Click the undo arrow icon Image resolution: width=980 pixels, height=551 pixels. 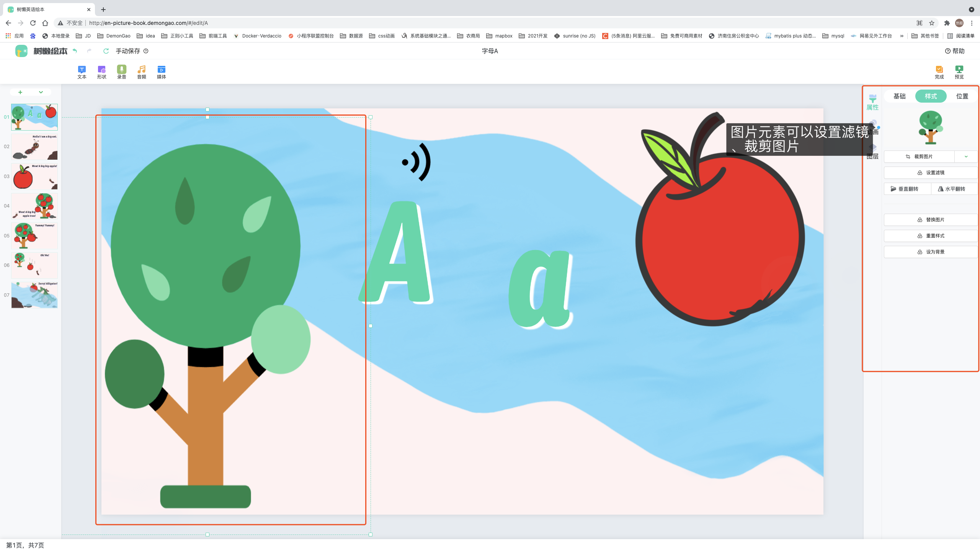(75, 51)
